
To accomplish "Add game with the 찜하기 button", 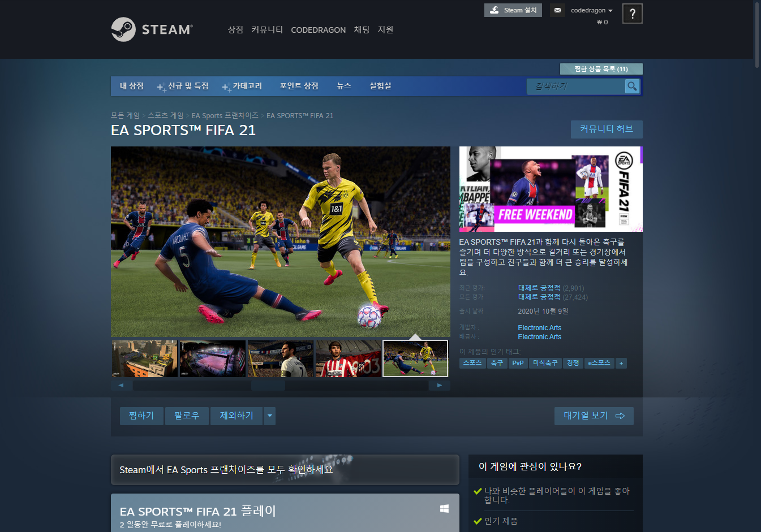I will pos(141,416).
